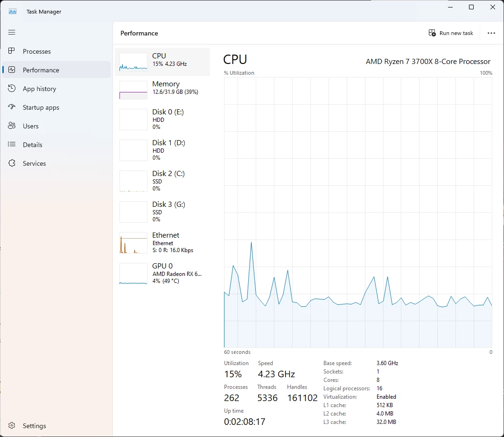Select Disk 1 (D:) entry
504x437 pixels.
(x=162, y=150)
